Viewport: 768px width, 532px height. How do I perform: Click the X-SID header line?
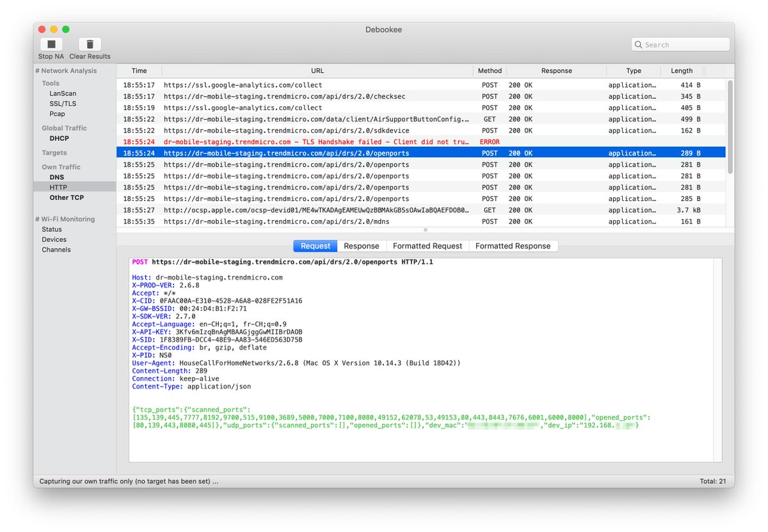[217, 340]
